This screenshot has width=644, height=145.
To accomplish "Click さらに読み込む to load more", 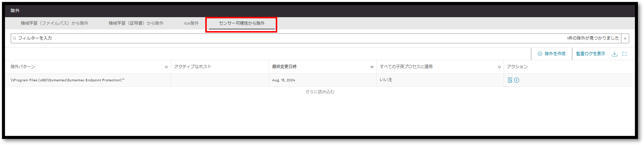I will click(x=320, y=92).
